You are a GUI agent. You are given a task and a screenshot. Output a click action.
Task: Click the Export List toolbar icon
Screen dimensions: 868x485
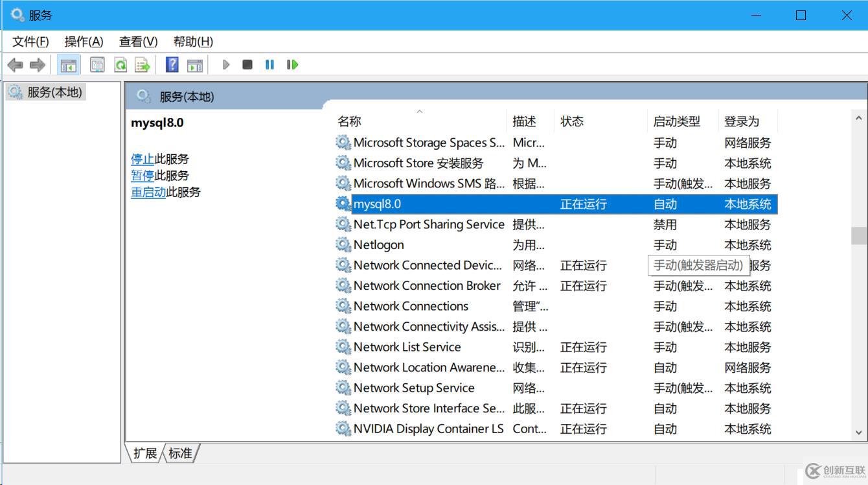(x=143, y=65)
